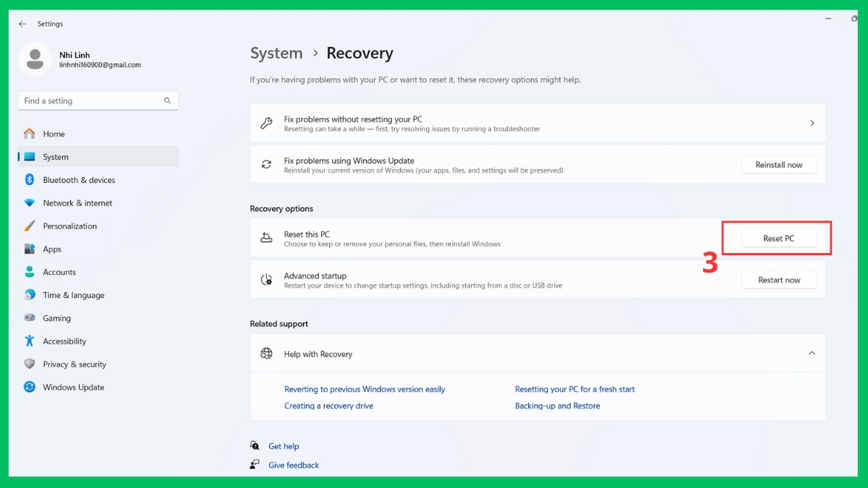
Task: Open Fix problems without resetting chevron
Action: pos(812,124)
